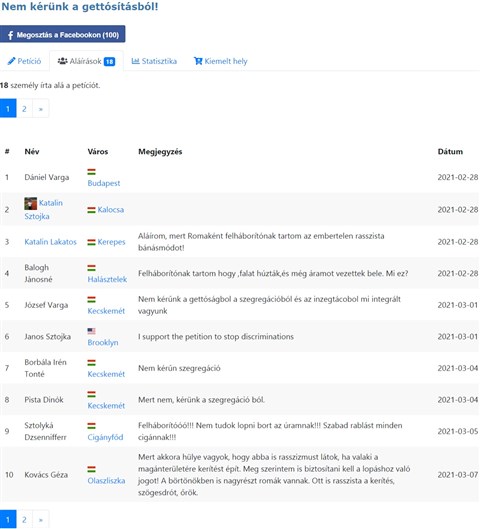Click the Budapest city link

point(104,183)
